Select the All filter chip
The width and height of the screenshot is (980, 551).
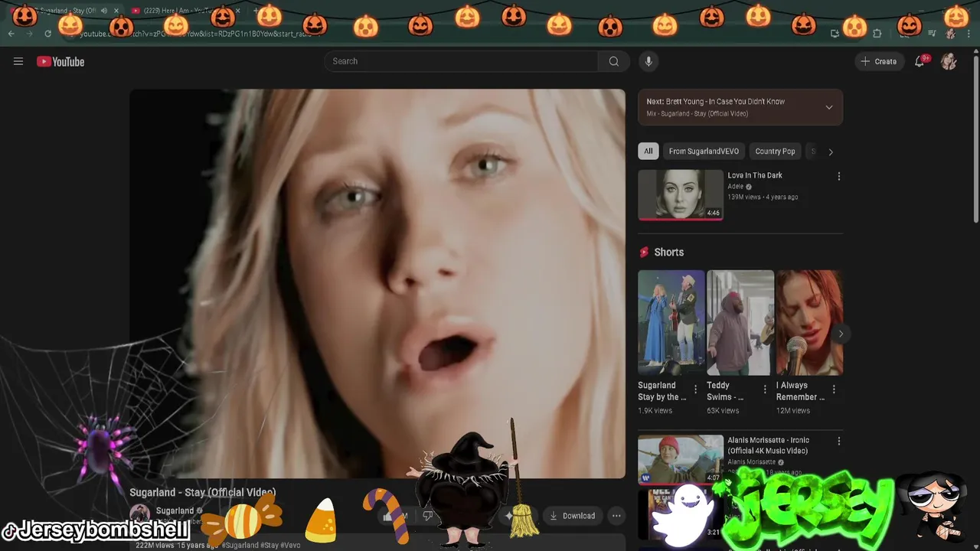click(648, 152)
